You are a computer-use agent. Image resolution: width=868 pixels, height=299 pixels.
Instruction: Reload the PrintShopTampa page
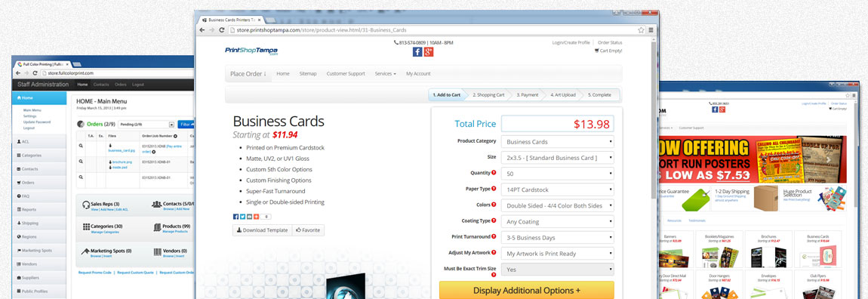pos(222,30)
